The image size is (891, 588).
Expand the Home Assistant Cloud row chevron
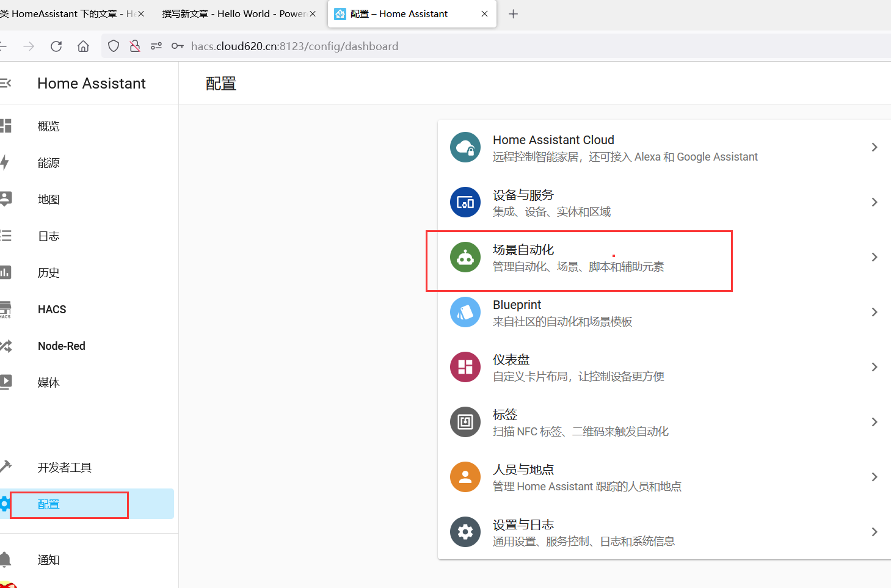(874, 147)
